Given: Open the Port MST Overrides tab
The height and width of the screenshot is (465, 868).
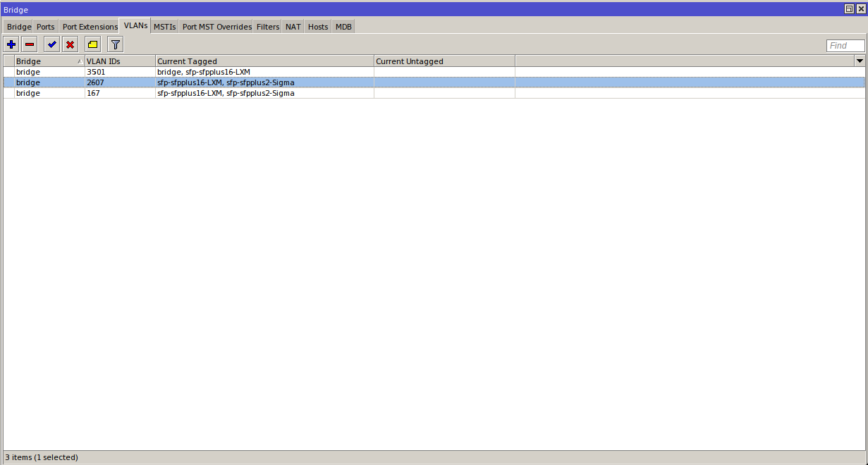Looking at the screenshot, I should point(216,27).
